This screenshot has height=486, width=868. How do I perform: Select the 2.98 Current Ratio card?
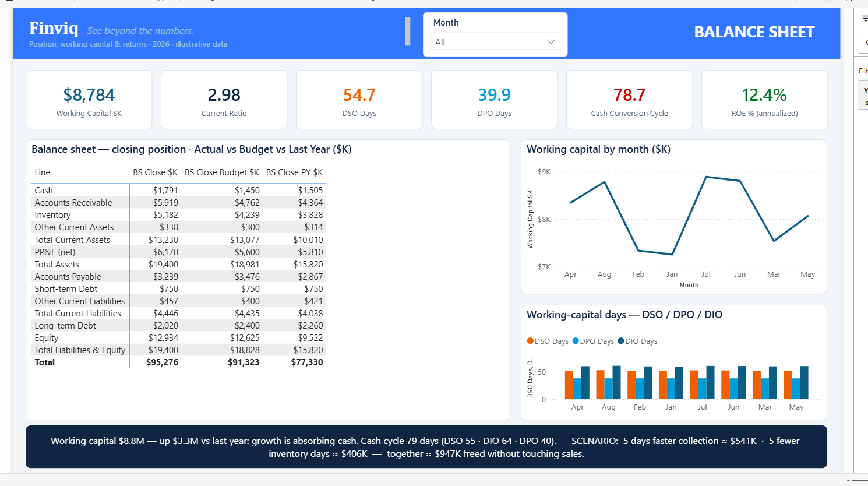(224, 100)
